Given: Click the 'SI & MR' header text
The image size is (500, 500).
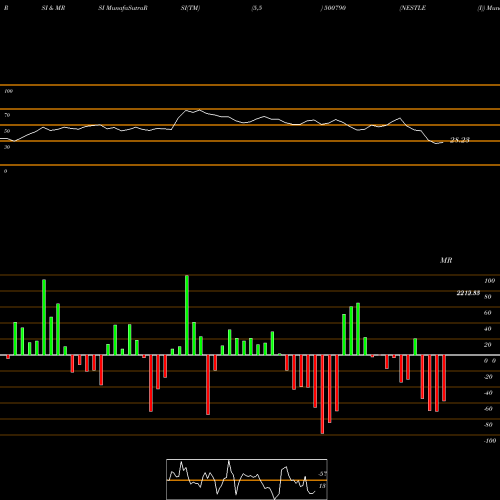Looking at the screenshot, I should [x=53, y=8].
